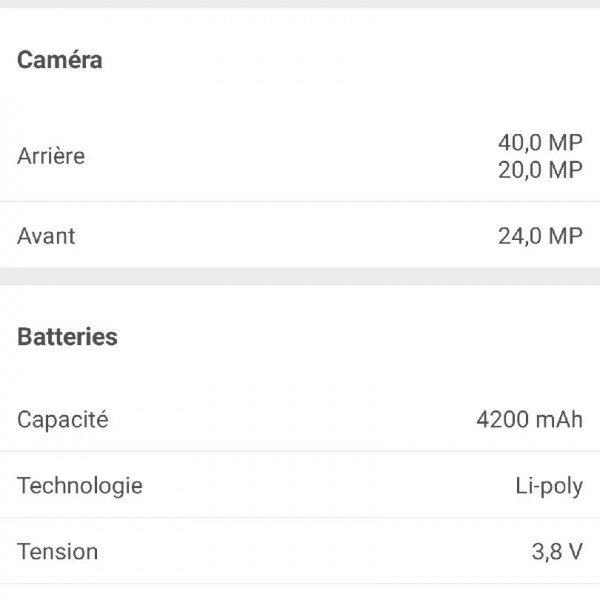Tap the 20,0 MP rear camera value
The image size is (600, 600).
[540, 170]
